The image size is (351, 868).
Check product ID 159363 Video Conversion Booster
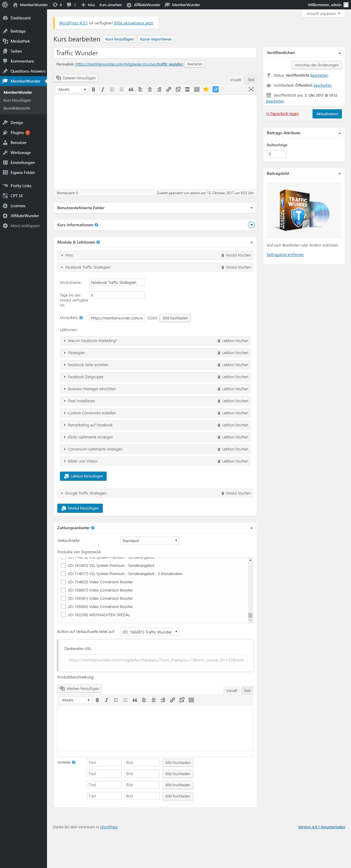[x=63, y=606]
